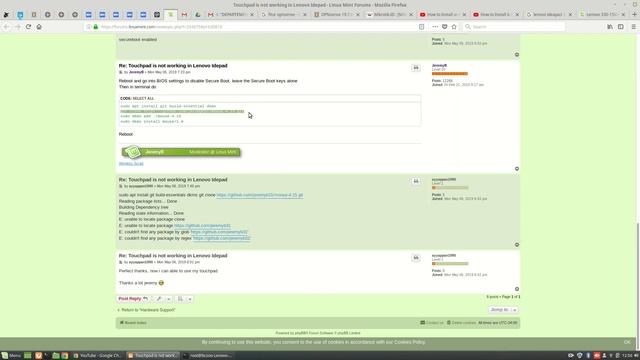Open the file manager panel launcher
This screenshot has height=360, width=640.
pyautogui.click(x=56, y=356)
